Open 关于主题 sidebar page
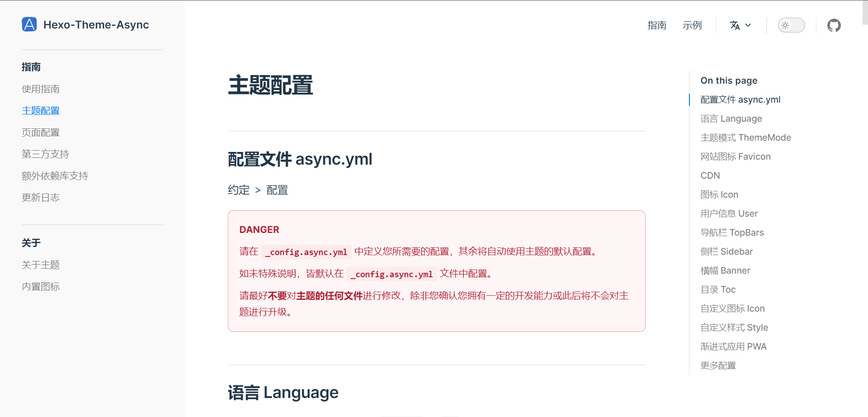868x417 pixels. 41,265
